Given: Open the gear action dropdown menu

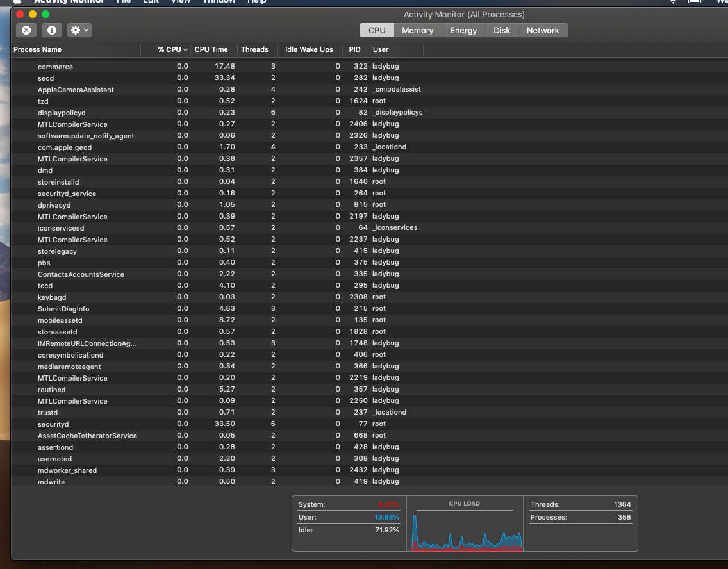Looking at the screenshot, I should tap(79, 30).
